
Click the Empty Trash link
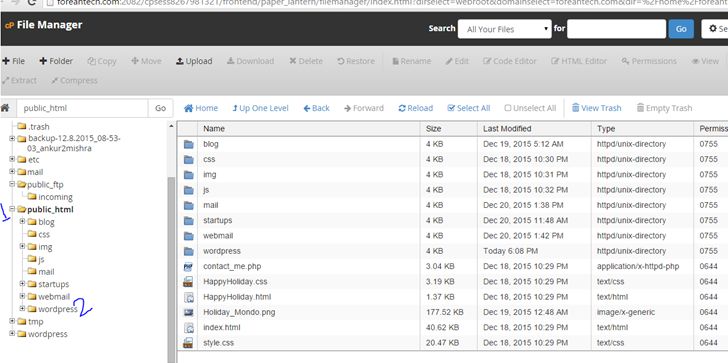(664, 108)
